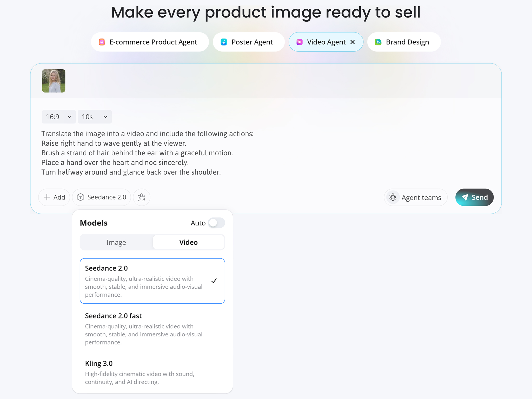Open the 16:9 aspect ratio dropdown

[59, 117]
